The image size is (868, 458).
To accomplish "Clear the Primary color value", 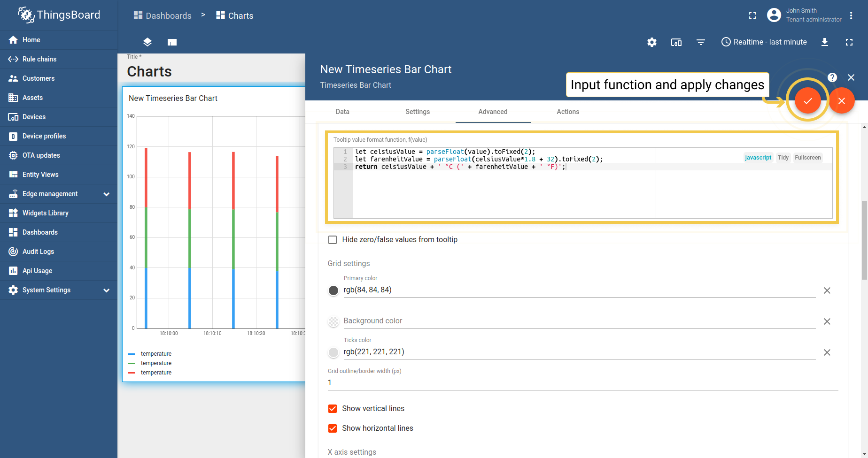I will pos(827,290).
